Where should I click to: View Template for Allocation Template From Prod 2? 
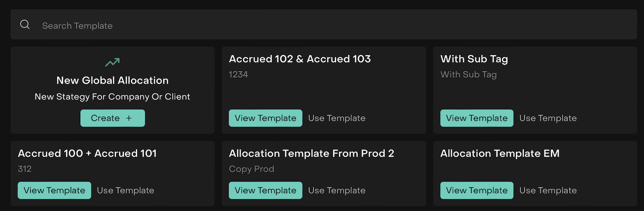click(265, 190)
